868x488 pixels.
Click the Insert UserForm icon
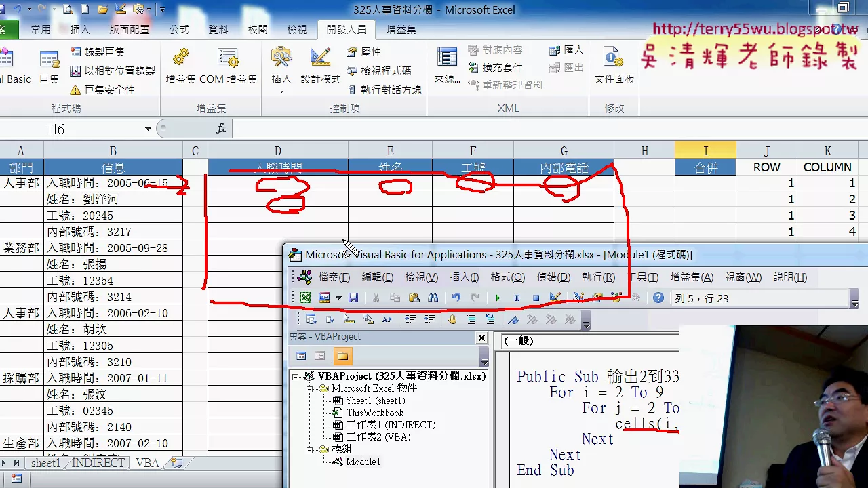(324, 298)
